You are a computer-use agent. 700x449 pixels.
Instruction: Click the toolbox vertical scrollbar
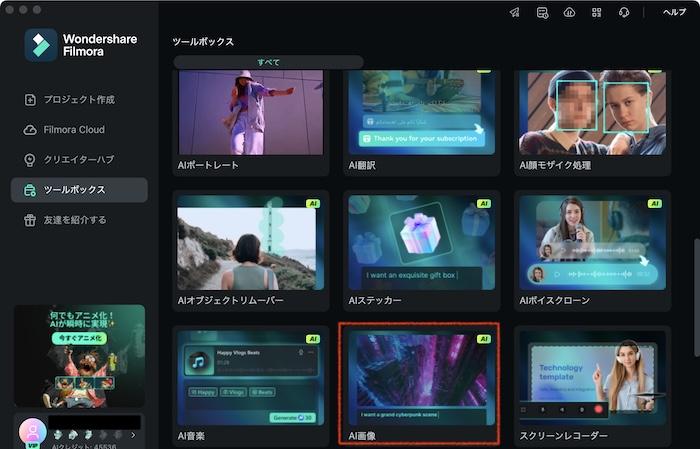[696, 297]
